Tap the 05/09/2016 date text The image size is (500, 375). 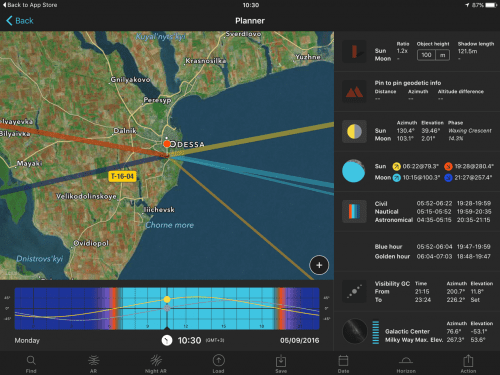(299, 340)
